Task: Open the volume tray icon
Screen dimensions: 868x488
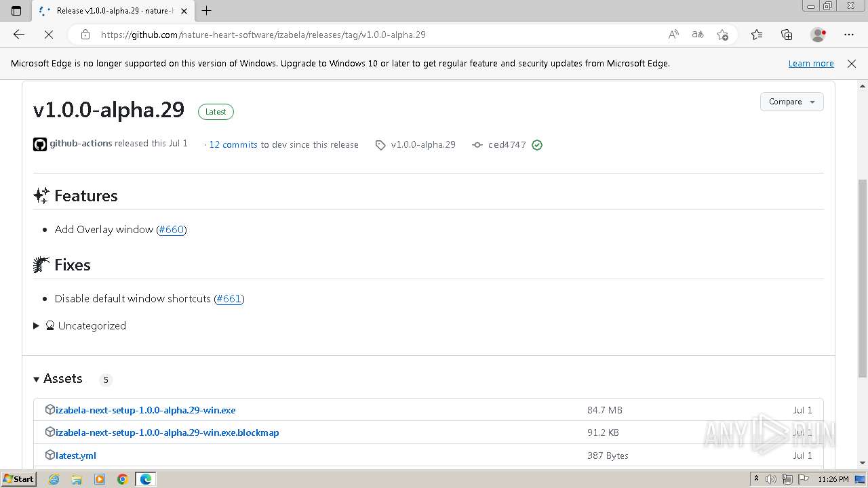Action: (x=771, y=479)
